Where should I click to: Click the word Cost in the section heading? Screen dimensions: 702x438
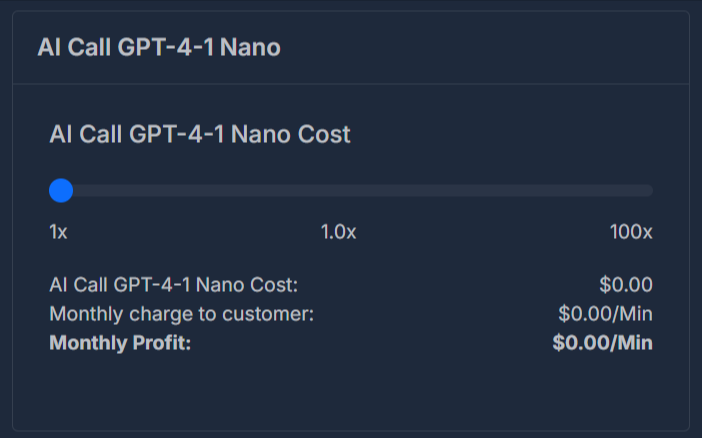coord(324,134)
